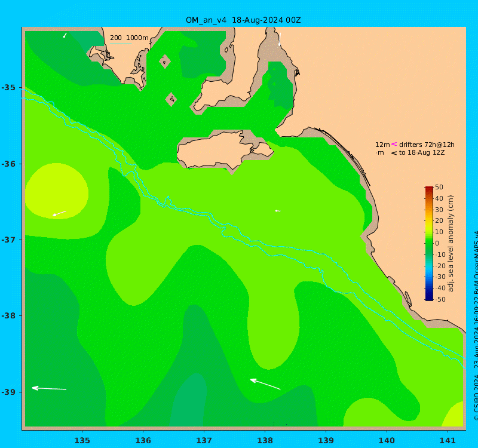Click the 'drifters 72h@12h' legend text
This screenshot has height=448, width=478.
point(427,145)
